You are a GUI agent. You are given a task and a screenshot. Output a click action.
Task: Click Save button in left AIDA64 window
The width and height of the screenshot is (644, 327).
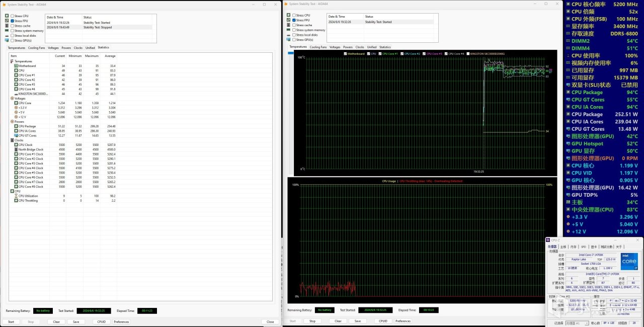pos(75,321)
